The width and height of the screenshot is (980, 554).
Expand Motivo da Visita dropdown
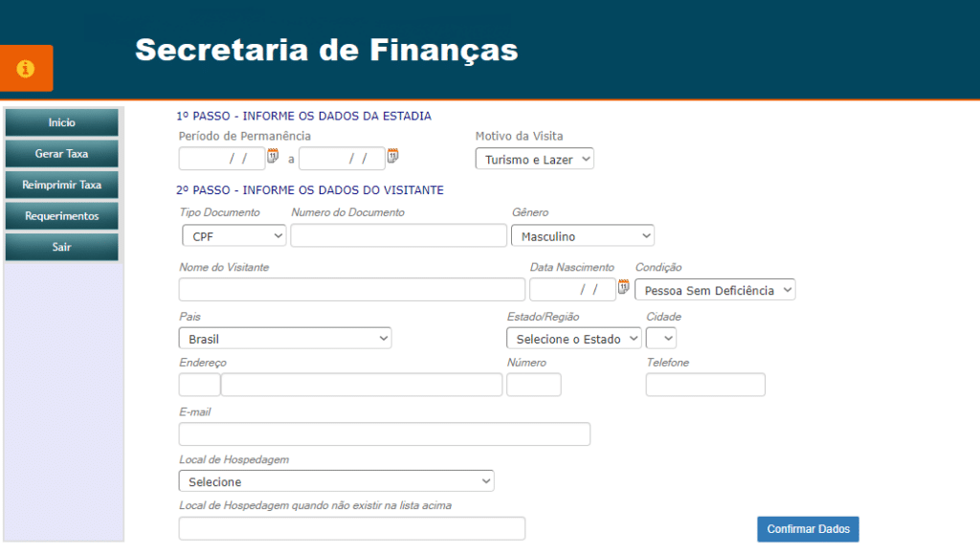534,159
